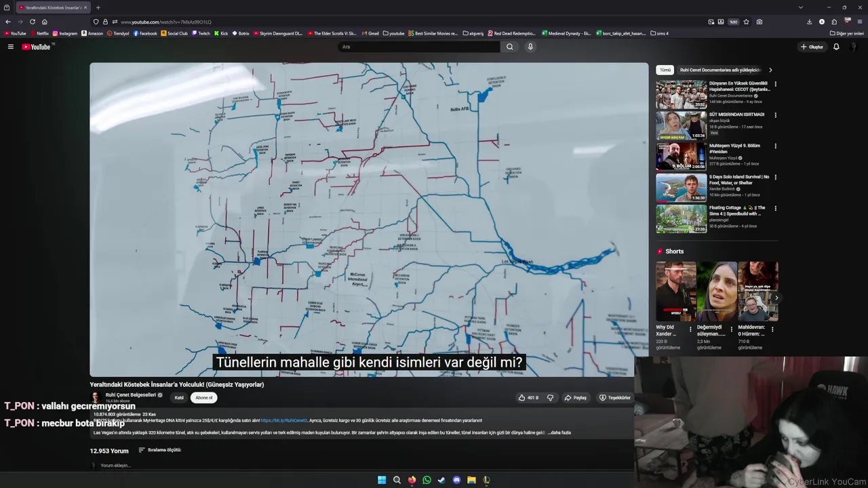Open the channel avatar of Ruhi Çenet
Image resolution: width=868 pixels, height=488 pixels.
pyautogui.click(x=96, y=397)
